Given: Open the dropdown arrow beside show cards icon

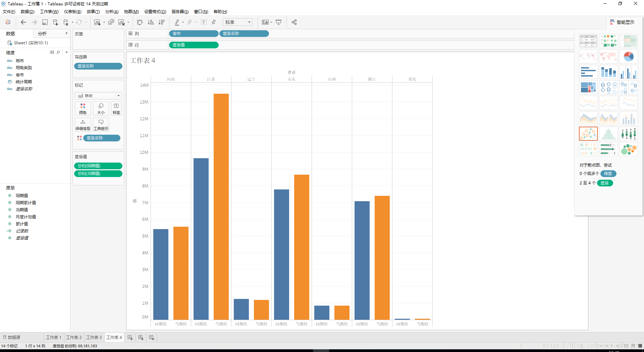Looking at the screenshot, I should (271, 23).
